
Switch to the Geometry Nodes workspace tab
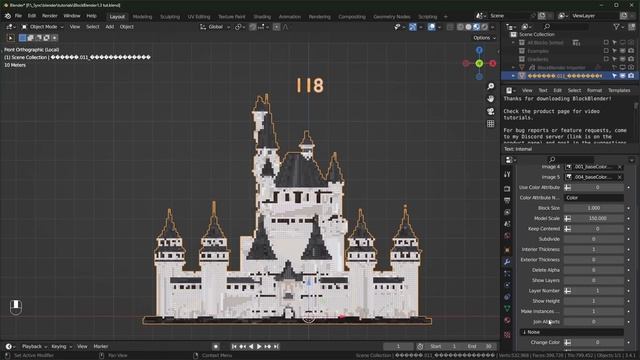tap(392, 17)
